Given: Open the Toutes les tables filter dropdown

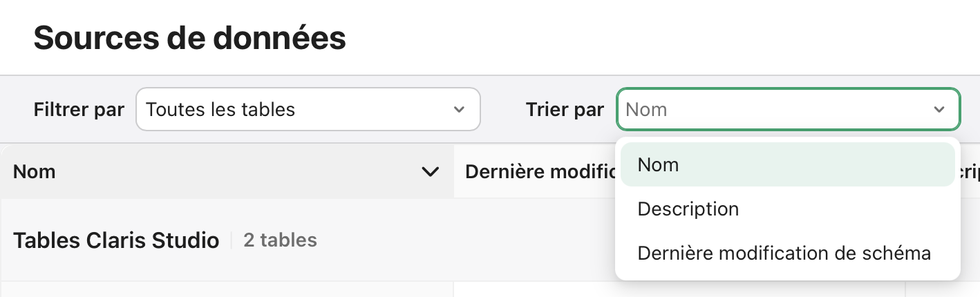Looking at the screenshot, I should pyautogui.click(x=308, y=109).
